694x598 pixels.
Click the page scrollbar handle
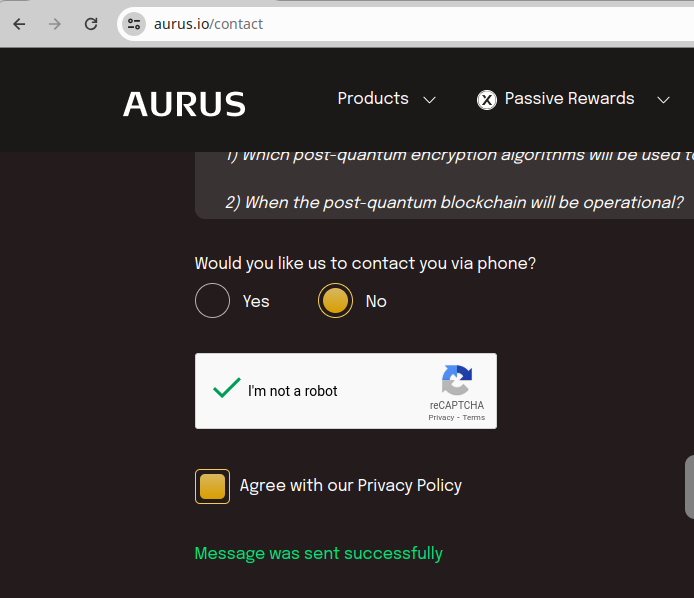690,487
